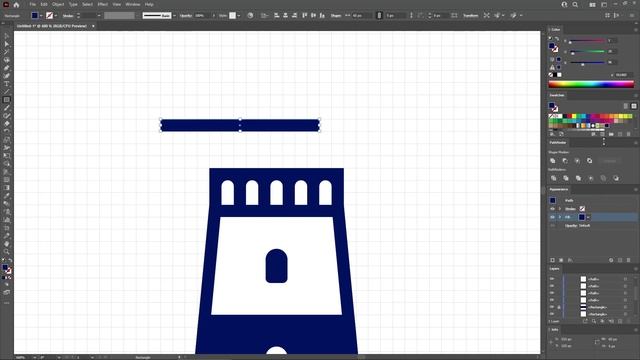Open the Layers panel tab
The height and width of the screenshot is (360, 640).
click(554, 269)
